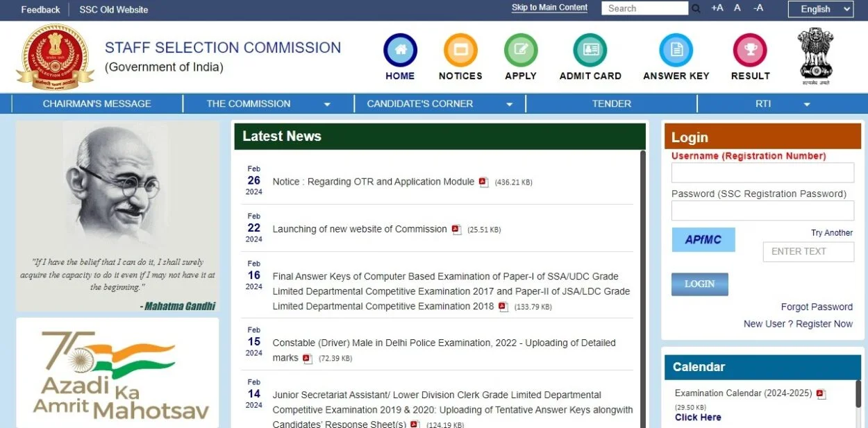Click the blue LOGIN button
The width and height of the screenshot is (868, 428).
click(699, 284)
